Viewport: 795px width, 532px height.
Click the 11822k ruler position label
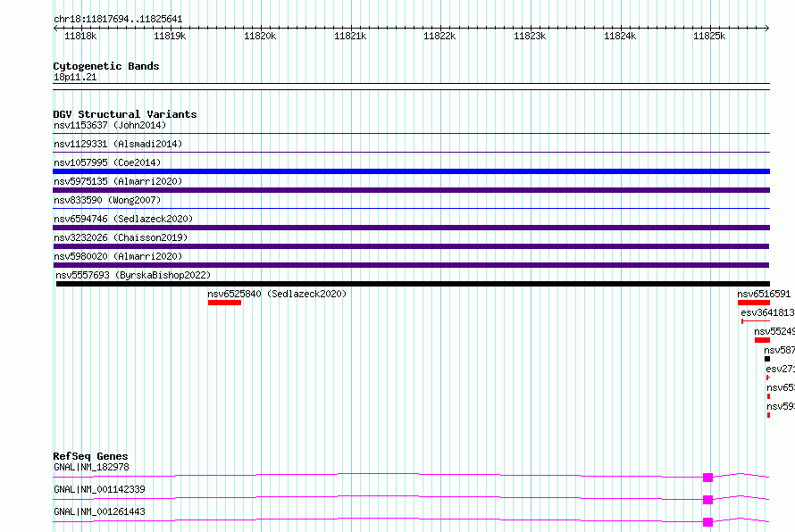(439, 36)
